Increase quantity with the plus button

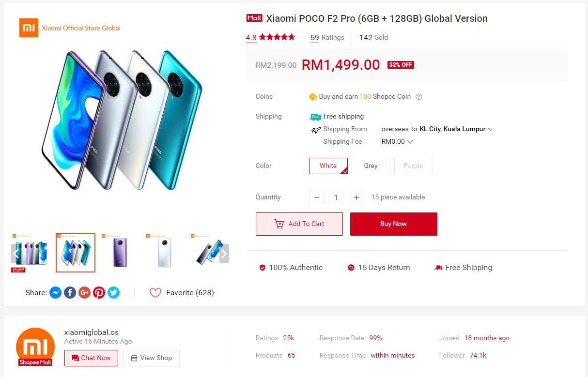(x=356, y=197)
